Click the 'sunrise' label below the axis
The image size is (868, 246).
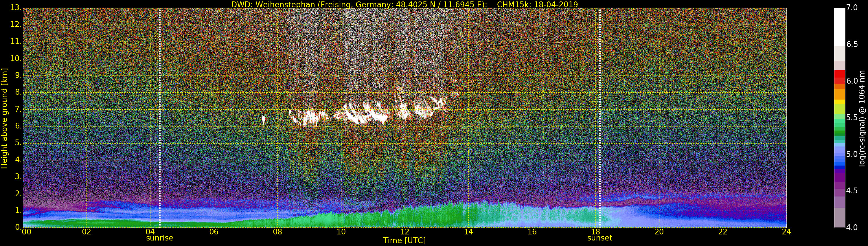tap(159, 238)
